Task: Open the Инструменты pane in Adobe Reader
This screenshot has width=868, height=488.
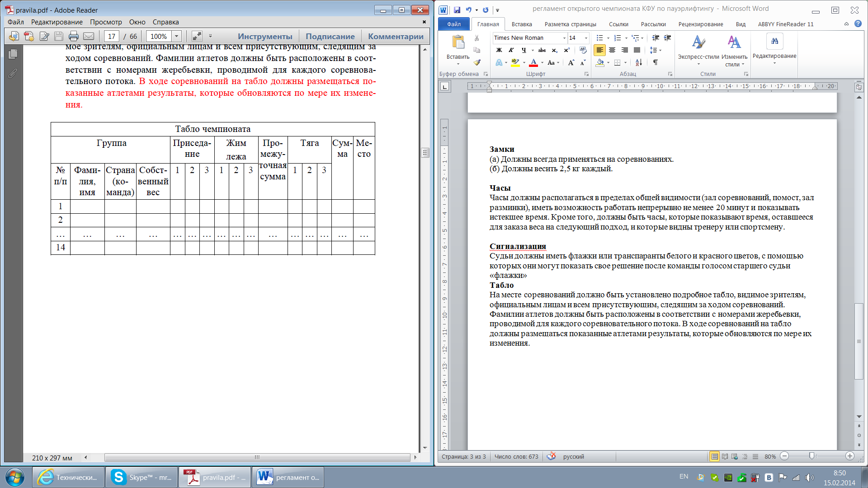Action: pos(265,37)
